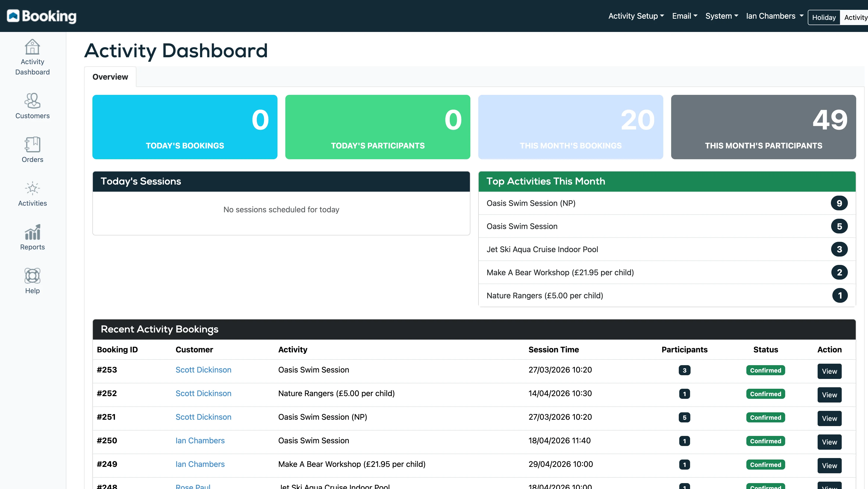View booking #253

[829, 371]
